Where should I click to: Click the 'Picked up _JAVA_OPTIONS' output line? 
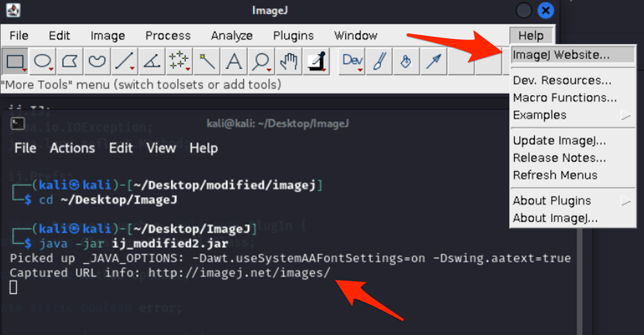point(291,258)
